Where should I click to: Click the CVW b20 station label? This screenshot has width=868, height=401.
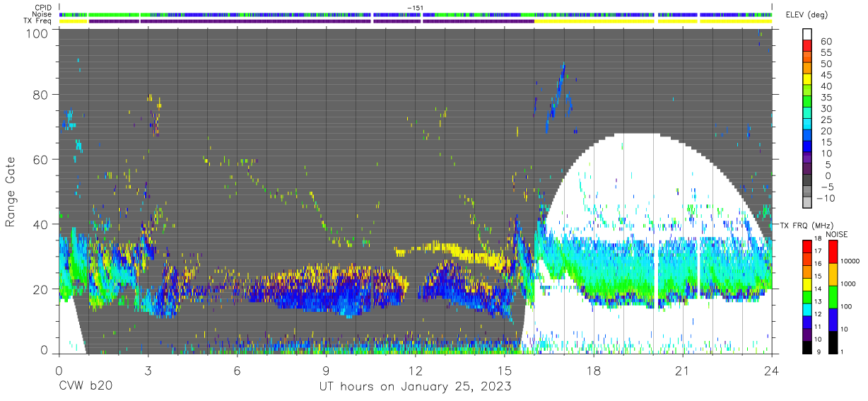[86, 387]
